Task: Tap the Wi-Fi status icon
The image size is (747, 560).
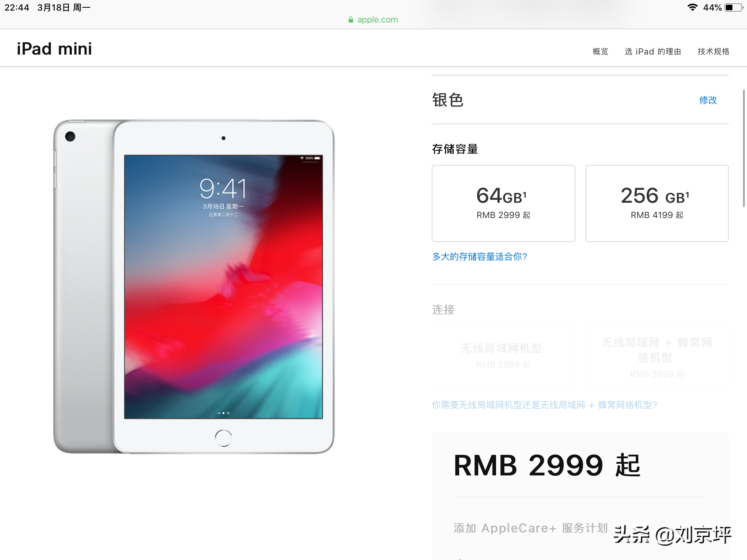Action: [692, 7]
